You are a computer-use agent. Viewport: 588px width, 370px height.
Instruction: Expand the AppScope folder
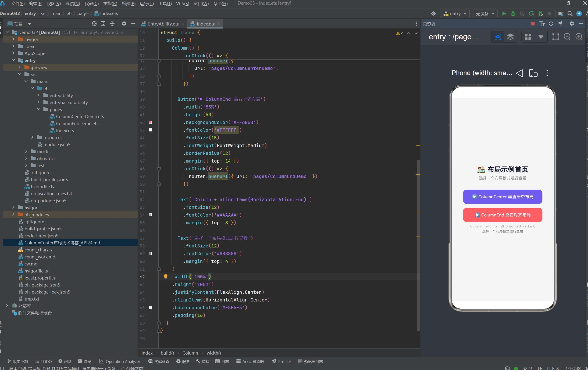tap(13, 53)
